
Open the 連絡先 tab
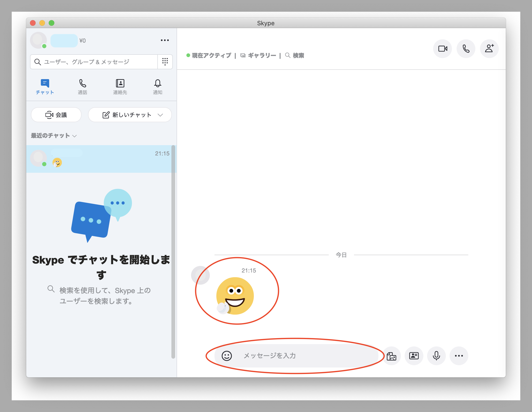pyautogui.click(x=120, y=87)
